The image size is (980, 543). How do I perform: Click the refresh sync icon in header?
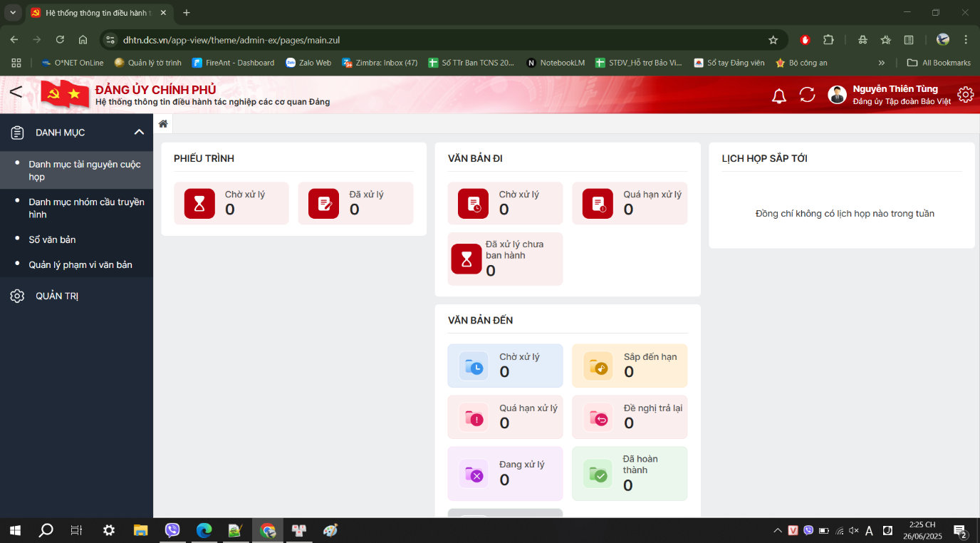point(807,95)
